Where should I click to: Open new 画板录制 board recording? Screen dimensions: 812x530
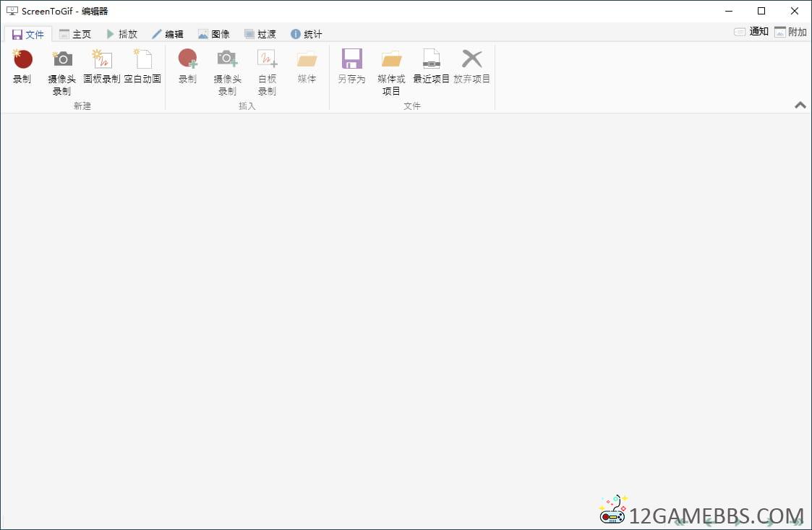(102, 60)
